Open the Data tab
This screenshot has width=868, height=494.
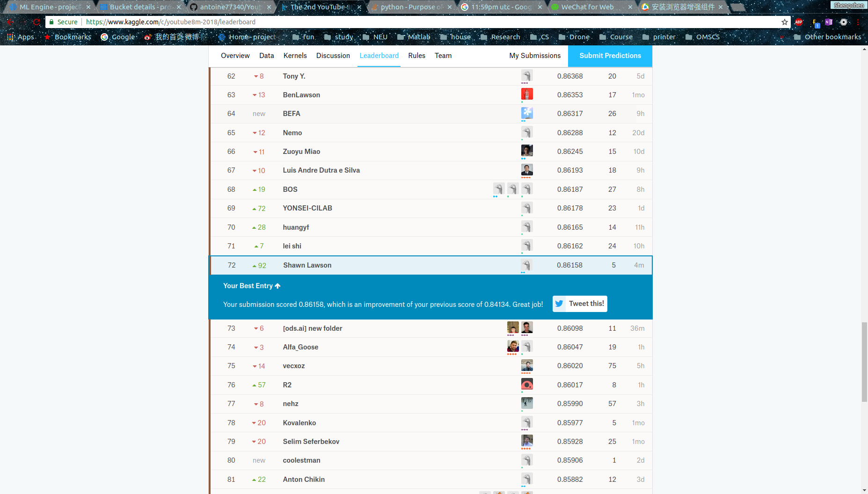[267, 56]
